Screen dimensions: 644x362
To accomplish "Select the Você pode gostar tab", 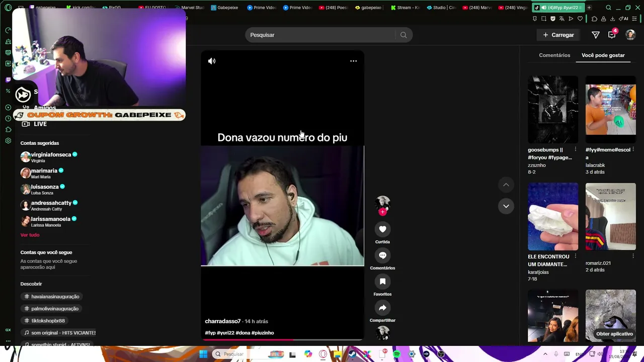I will coord(603,55).
